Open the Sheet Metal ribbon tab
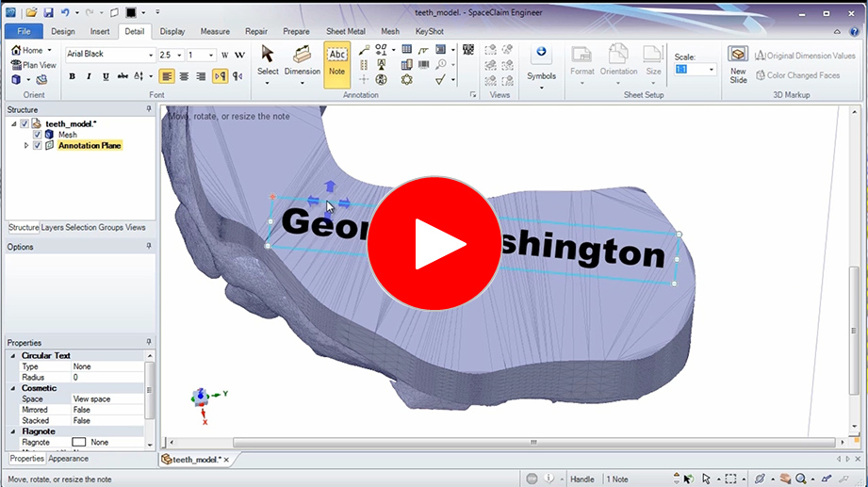Viewport: 868px width, 487px height. click(x=346, y=31)
